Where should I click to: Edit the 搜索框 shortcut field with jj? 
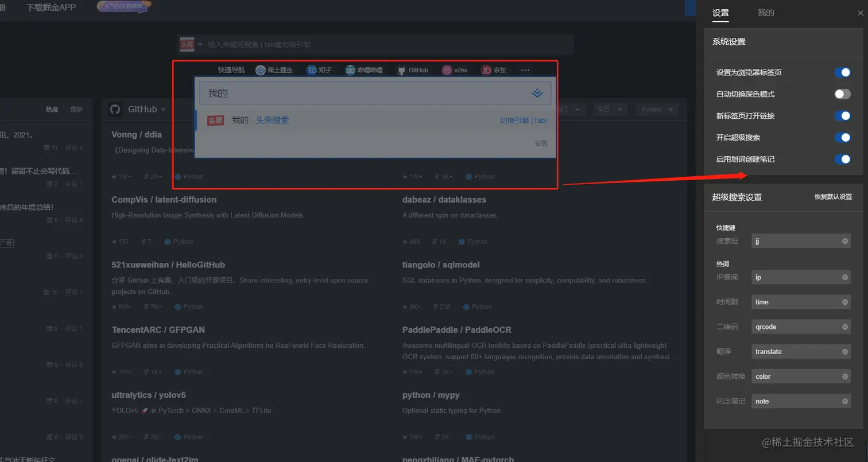click(x=801, y=241)
